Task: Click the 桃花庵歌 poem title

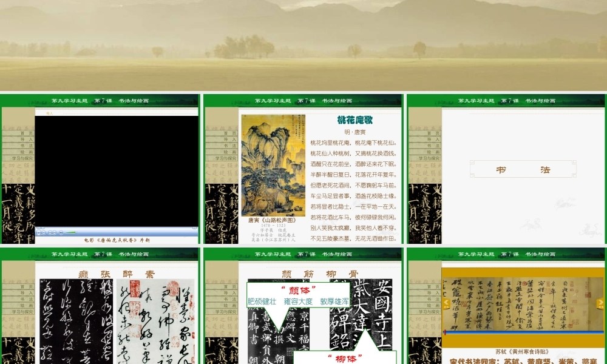Action: coord(354,120)
